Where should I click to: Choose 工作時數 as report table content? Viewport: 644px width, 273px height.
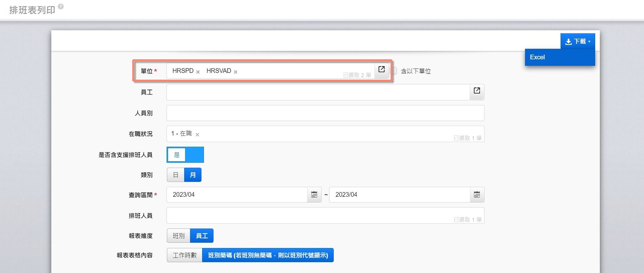pos(185,255)
